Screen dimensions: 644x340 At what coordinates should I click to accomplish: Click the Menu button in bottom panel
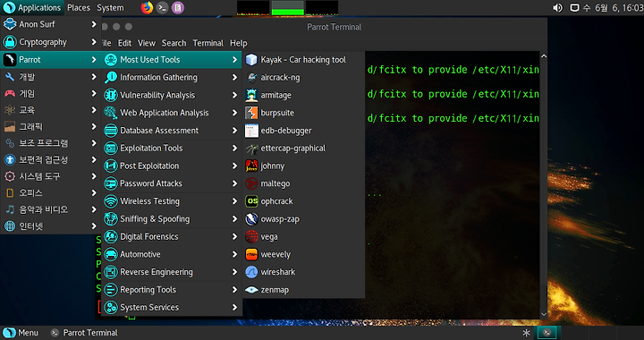[21, 333]
